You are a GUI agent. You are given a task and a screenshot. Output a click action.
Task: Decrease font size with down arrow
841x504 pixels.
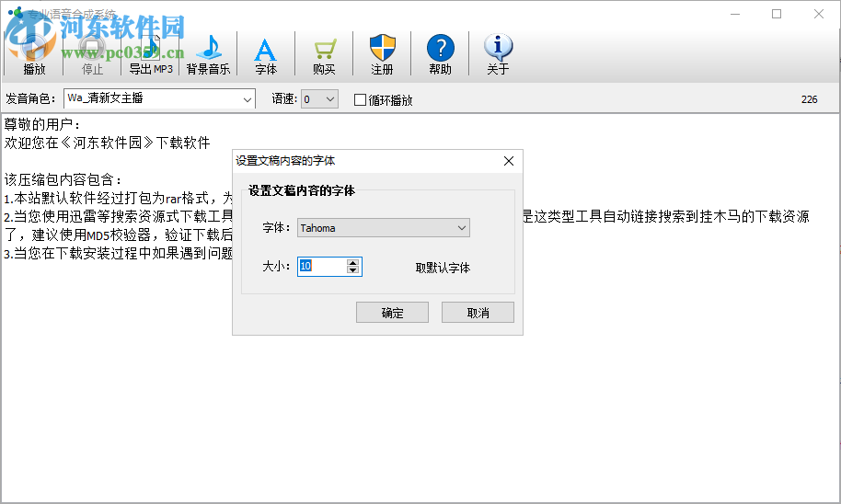352,270
